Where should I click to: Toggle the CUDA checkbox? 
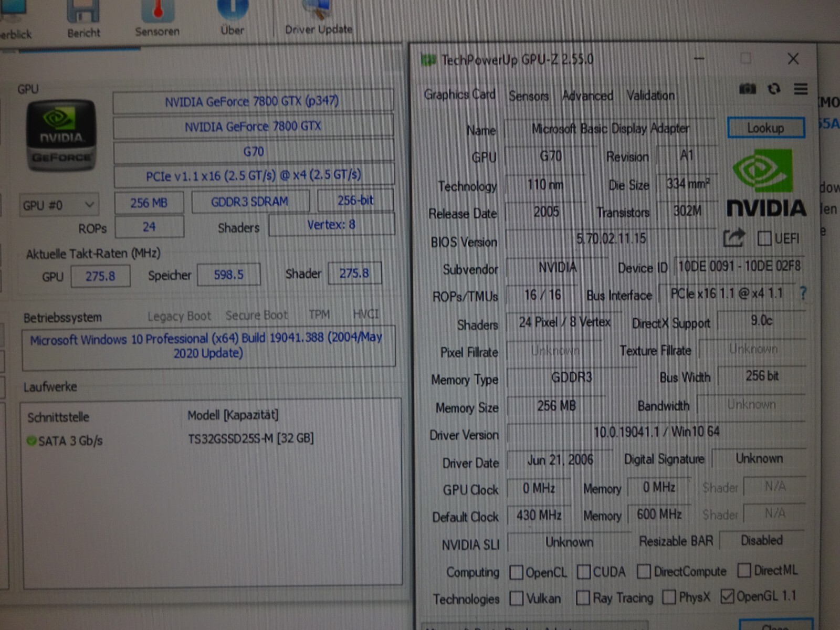pos(583,572)
